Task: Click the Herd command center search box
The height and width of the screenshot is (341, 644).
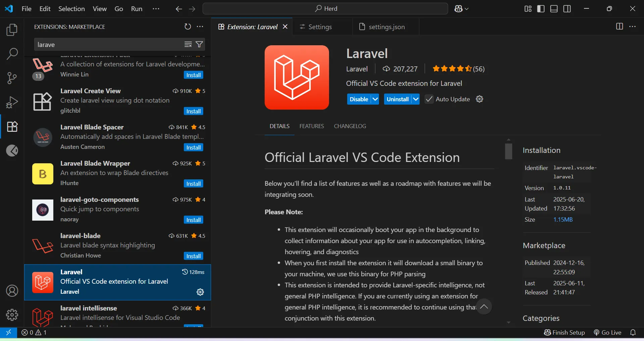Action: (325, 9)
